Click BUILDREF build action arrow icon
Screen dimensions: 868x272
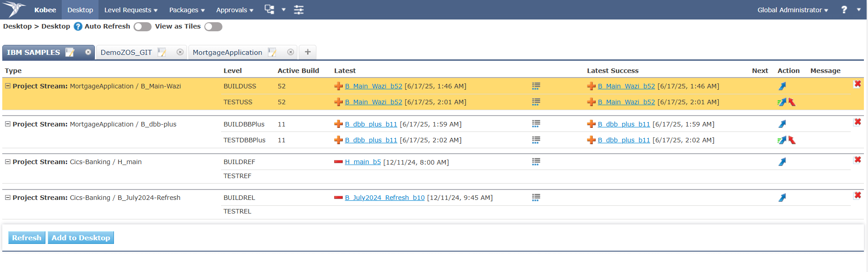[x=782, y=162]
